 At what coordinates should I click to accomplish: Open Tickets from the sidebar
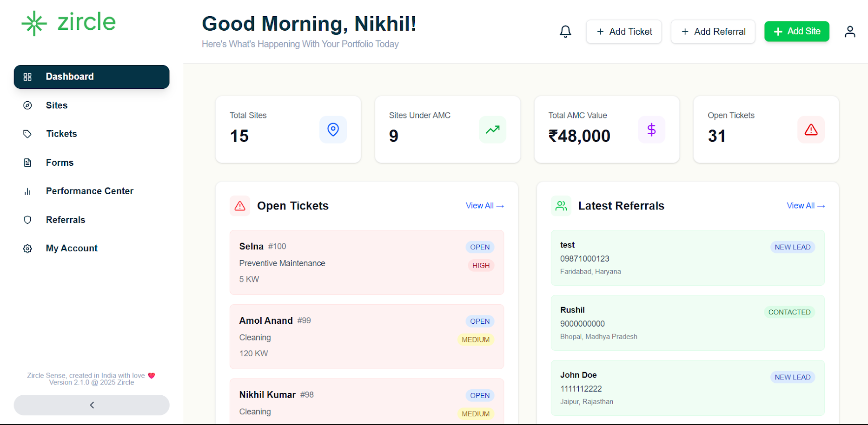click(x=92, y=134)
